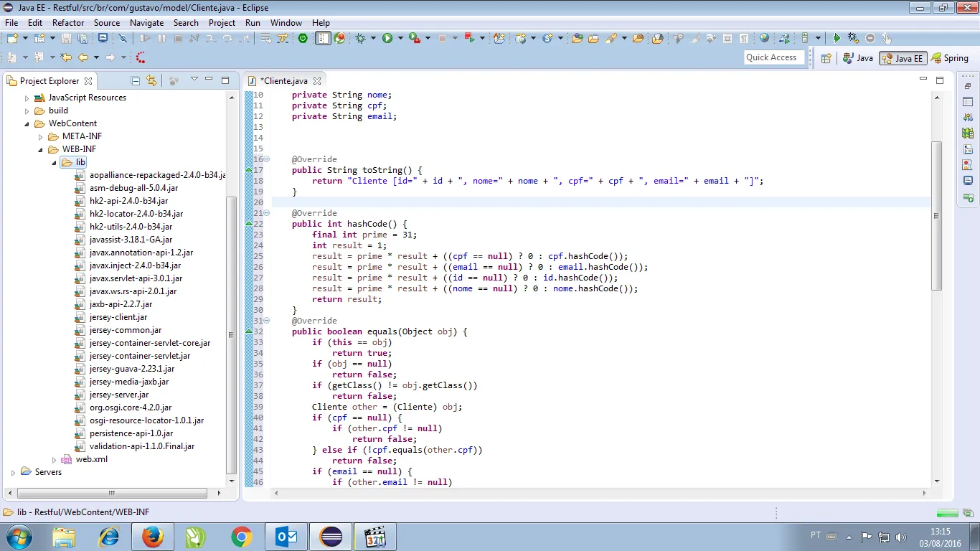
Task: Open Firefox from the Windows taskbar
Action: [x=153, y=537]
